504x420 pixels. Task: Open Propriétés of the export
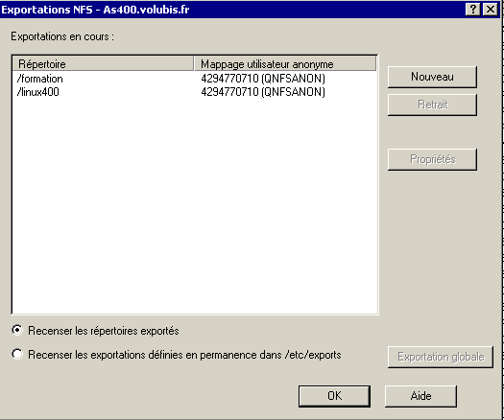[432, 159]
